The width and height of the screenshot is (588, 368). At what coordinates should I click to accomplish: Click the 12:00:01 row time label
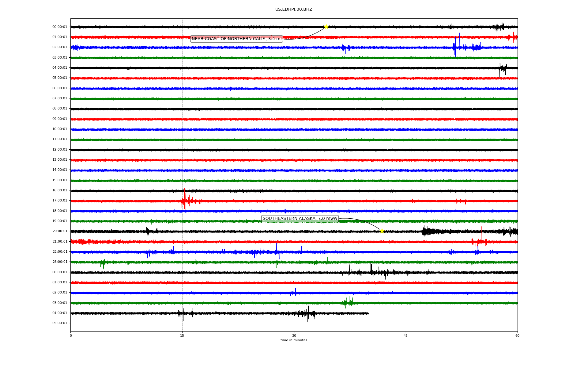point(60,150)
